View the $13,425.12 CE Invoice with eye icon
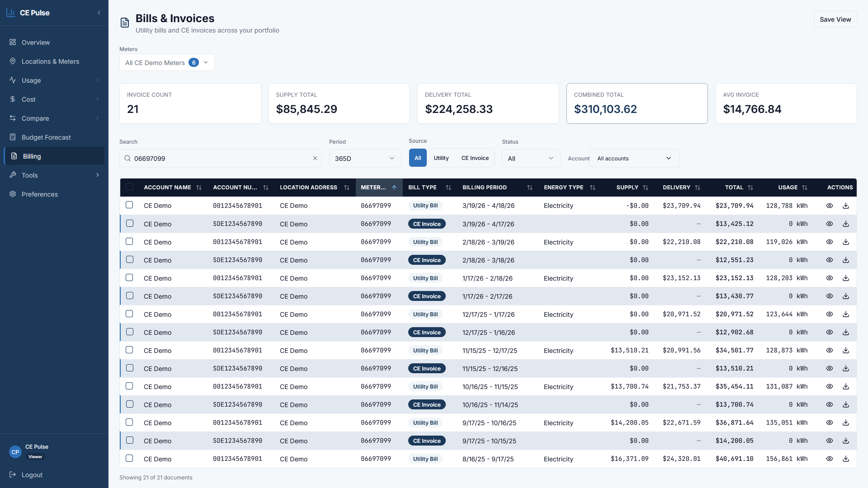The image size is (868, 488). click(x=830, y=224)
